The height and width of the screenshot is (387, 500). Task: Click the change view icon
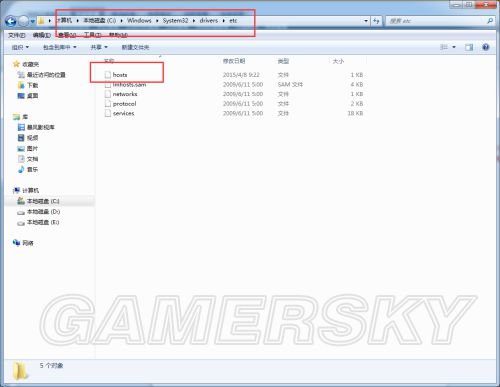444,47
